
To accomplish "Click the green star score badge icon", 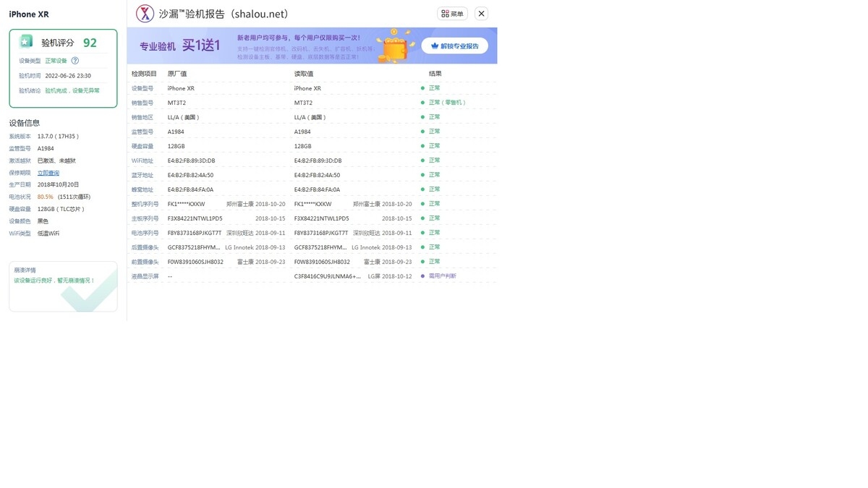I will (x=26, y=42).
